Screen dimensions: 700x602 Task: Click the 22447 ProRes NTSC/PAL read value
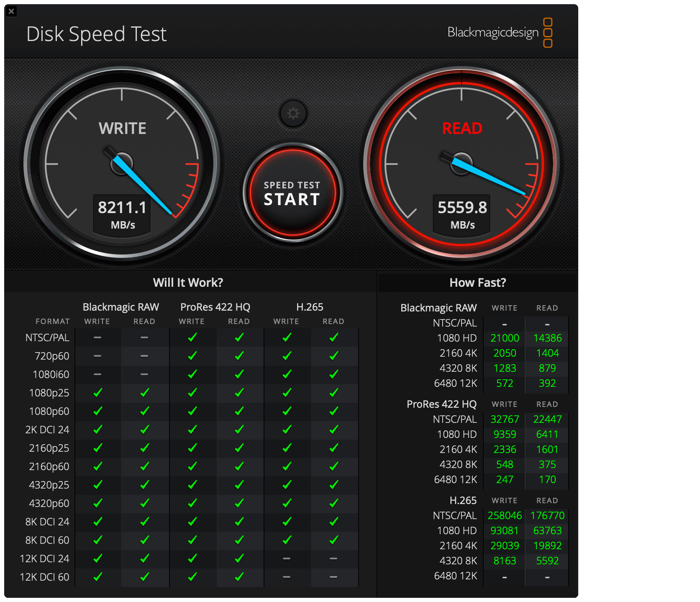pos(547,419)
